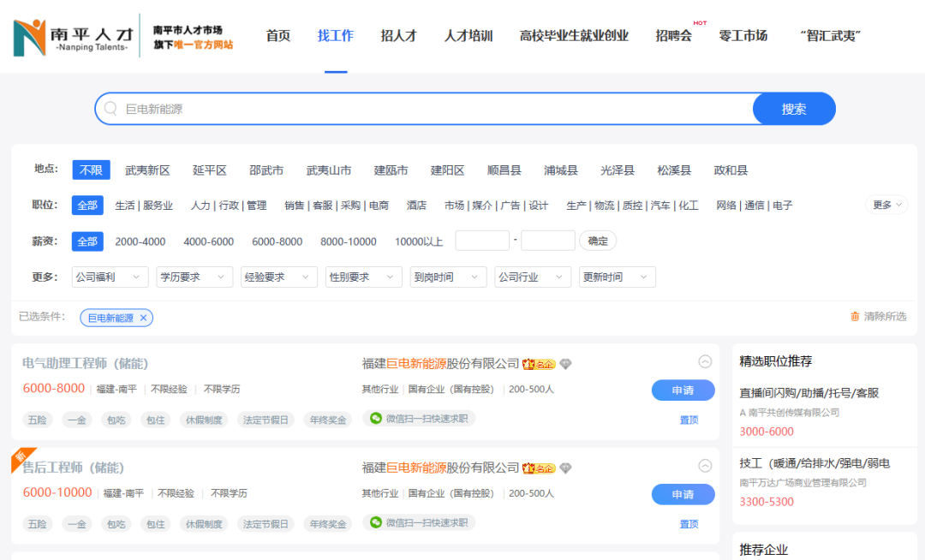Open 公司福利 dropdown
This screenshot has width=925, height=560.
[110, 277]
